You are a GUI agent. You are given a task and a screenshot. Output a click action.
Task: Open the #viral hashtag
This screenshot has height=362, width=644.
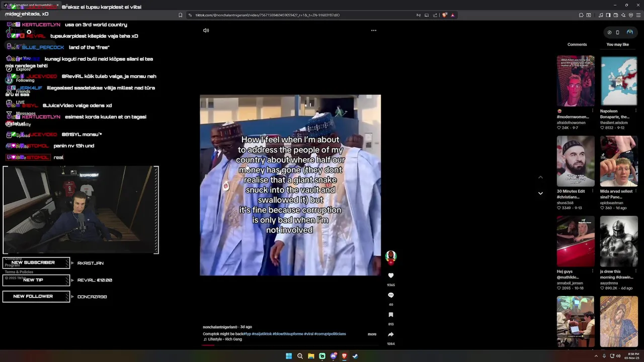coord(308,334)
